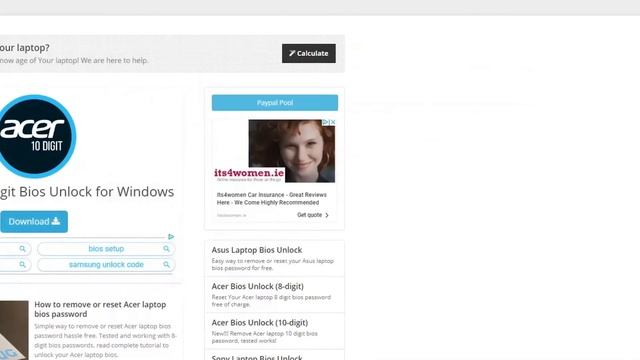The width and height of the screenshot is (640, 360).
Task: Open Acer Bios Unlock (10-digit) link
Action: pos(260,322)
